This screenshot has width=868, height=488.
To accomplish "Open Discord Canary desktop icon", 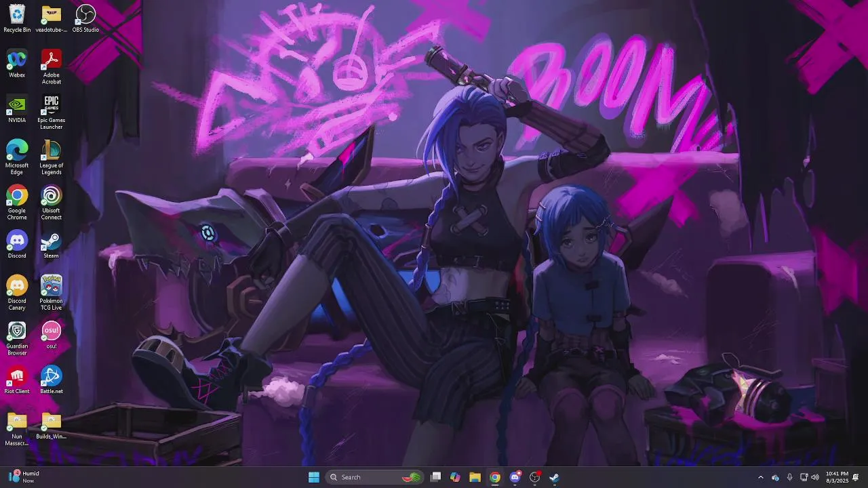I will pos(17,293).
